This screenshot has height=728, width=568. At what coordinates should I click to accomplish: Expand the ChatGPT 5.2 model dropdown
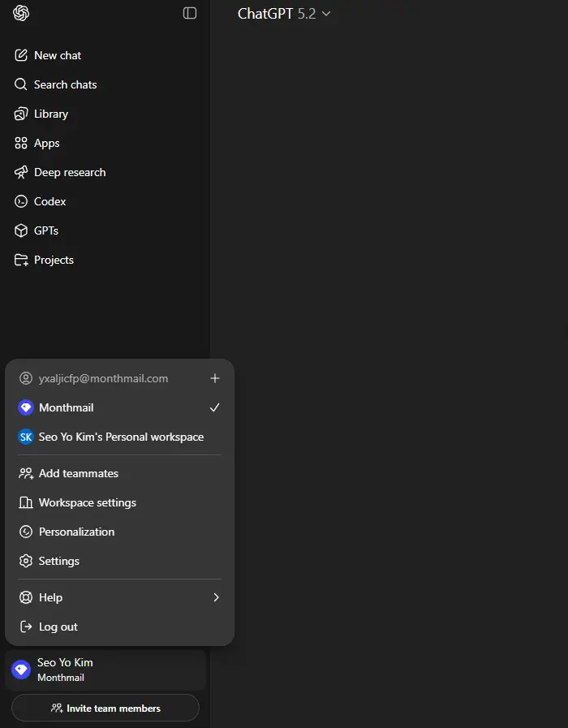click(x=284, y=14)
